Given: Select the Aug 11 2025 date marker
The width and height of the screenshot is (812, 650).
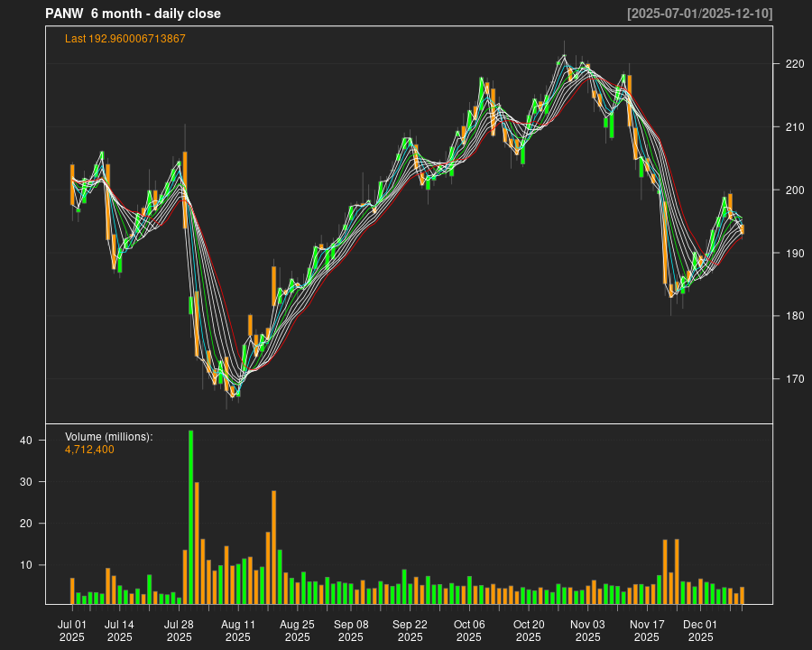Looking at the screenshot, I should pos(238,630).
